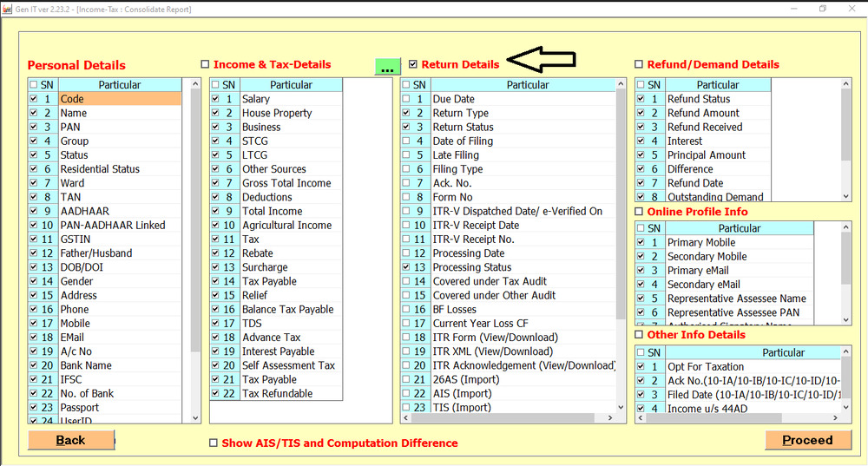Click scroll-down arrow of Other Info Details list
Screen dimensions: 868x466
pos(846,417)
